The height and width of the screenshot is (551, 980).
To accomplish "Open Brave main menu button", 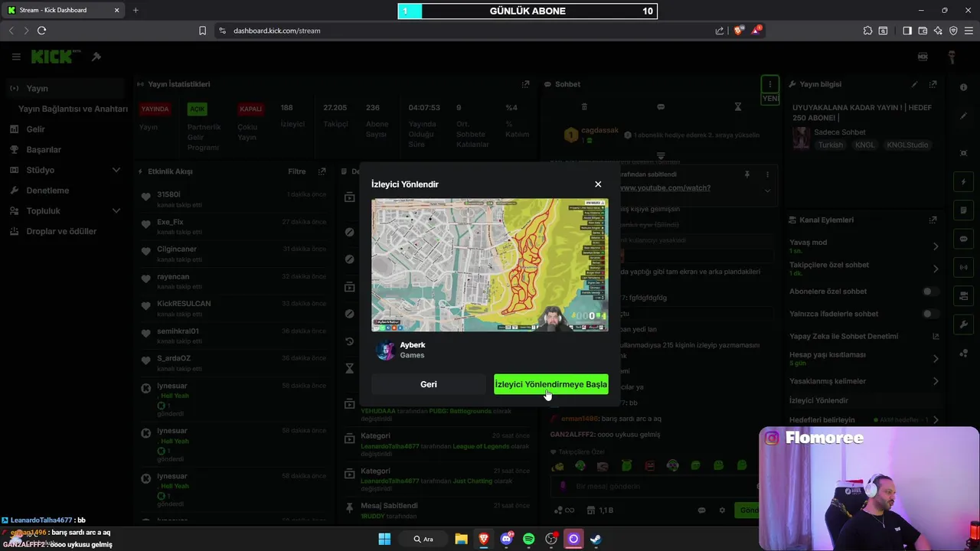I will point(969,31).
